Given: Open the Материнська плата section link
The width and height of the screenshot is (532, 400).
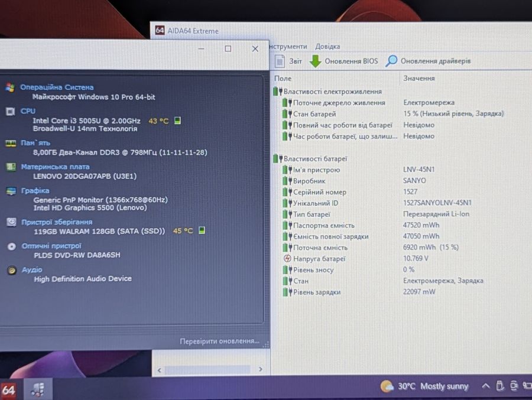Looking at the screenshot, I should click(x=56, y=167).
